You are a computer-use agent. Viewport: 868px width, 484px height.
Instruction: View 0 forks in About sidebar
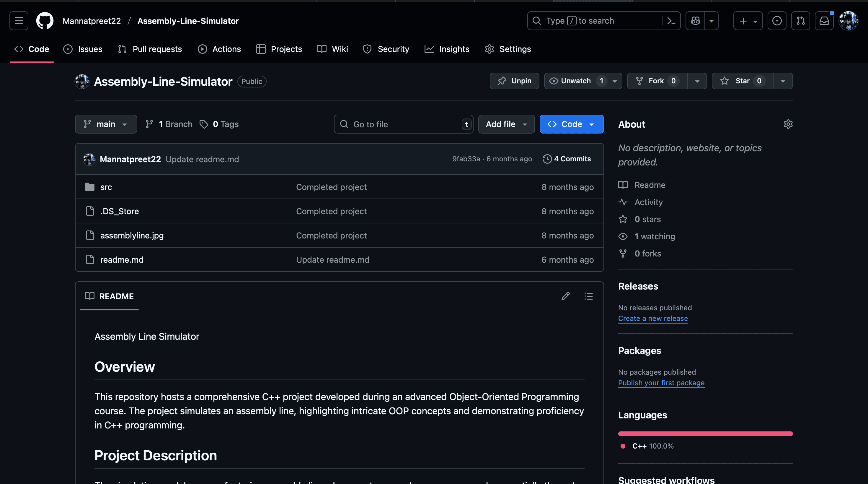pos(639,254)
